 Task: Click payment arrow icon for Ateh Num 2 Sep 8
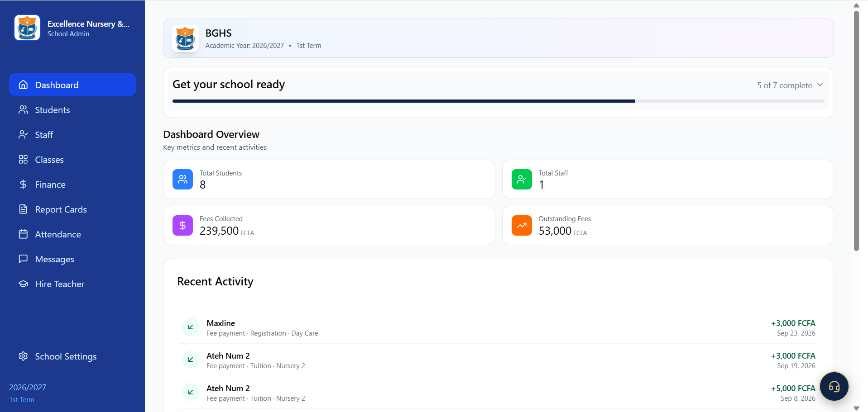191,392
